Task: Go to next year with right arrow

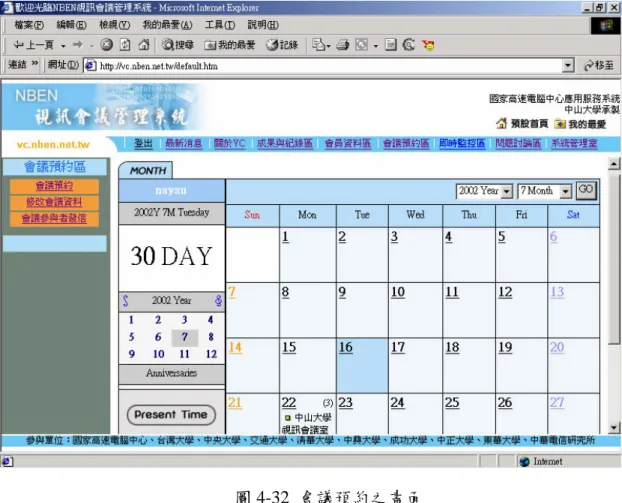Action: tap(219, 301)
